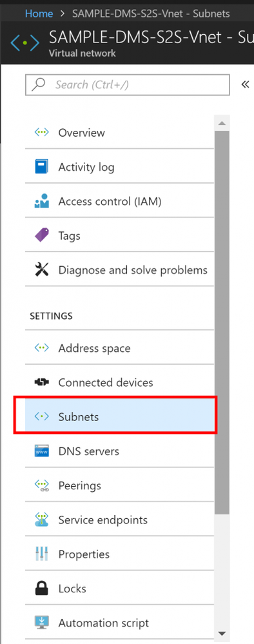Click the Locks padlock icon
Viewport: 254px width, 644px height.
[x=41, y=588]
